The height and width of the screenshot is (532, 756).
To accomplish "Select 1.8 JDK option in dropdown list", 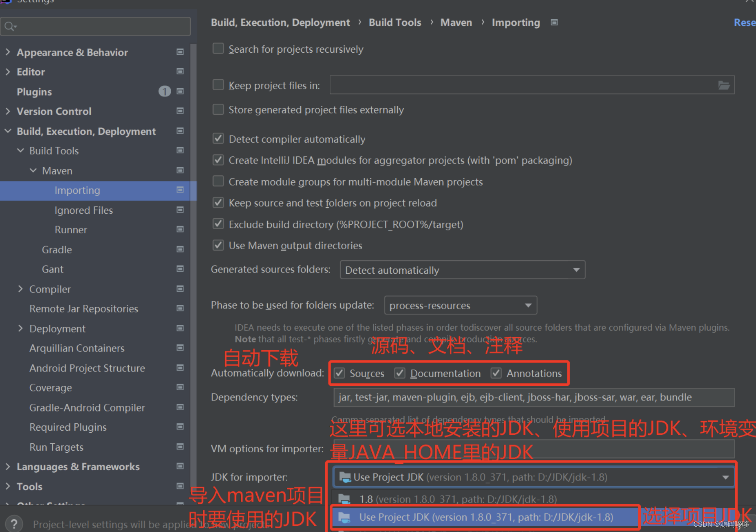I will pyautogui.click(x=534, y=499).
